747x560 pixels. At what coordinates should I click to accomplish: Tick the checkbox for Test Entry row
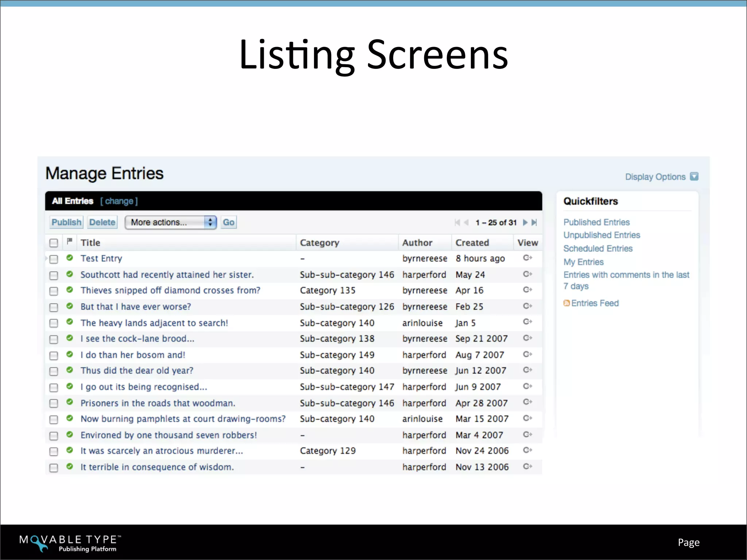pos(54,259)
